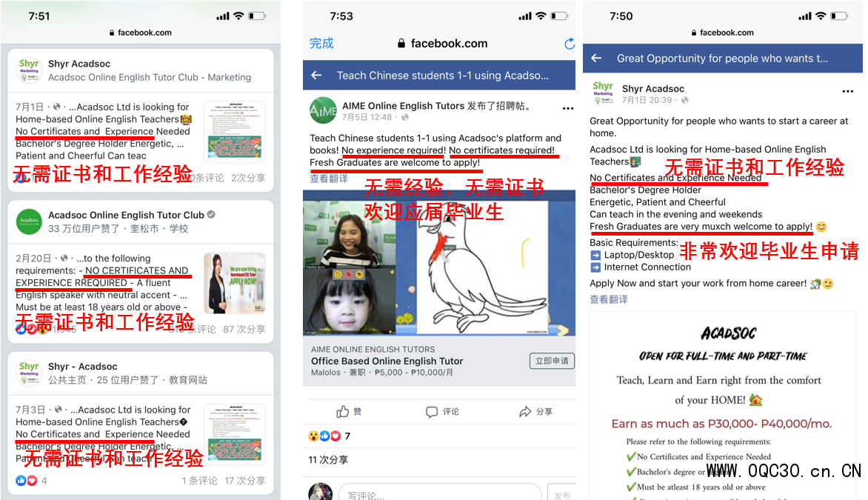Click 'AIME ONLINE ENGLISH TUTORS' job card label
The height and width of the screenshot is (500, 868).
pyautogui.click(x=373, y=350)
